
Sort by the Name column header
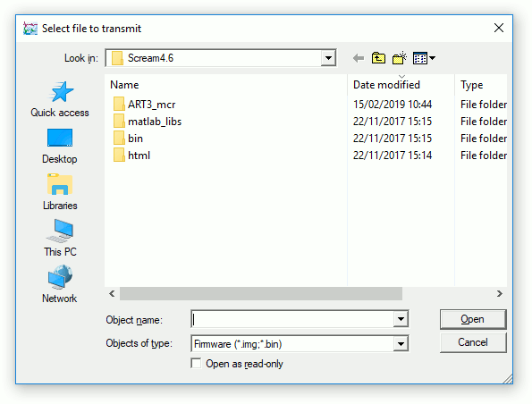[124, 85]
